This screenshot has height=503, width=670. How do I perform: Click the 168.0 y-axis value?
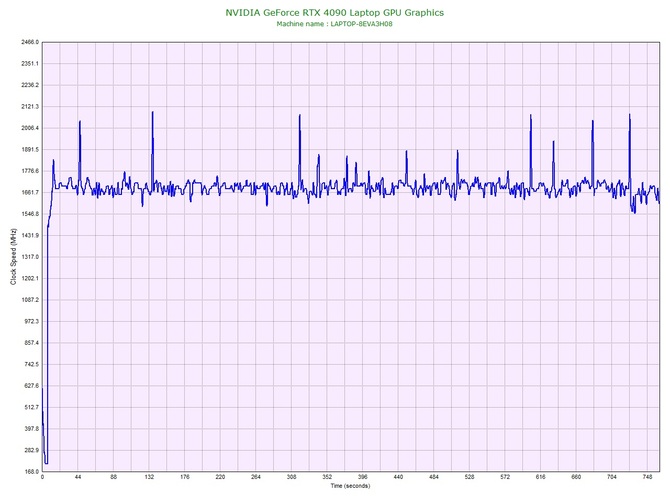[31, 472]
